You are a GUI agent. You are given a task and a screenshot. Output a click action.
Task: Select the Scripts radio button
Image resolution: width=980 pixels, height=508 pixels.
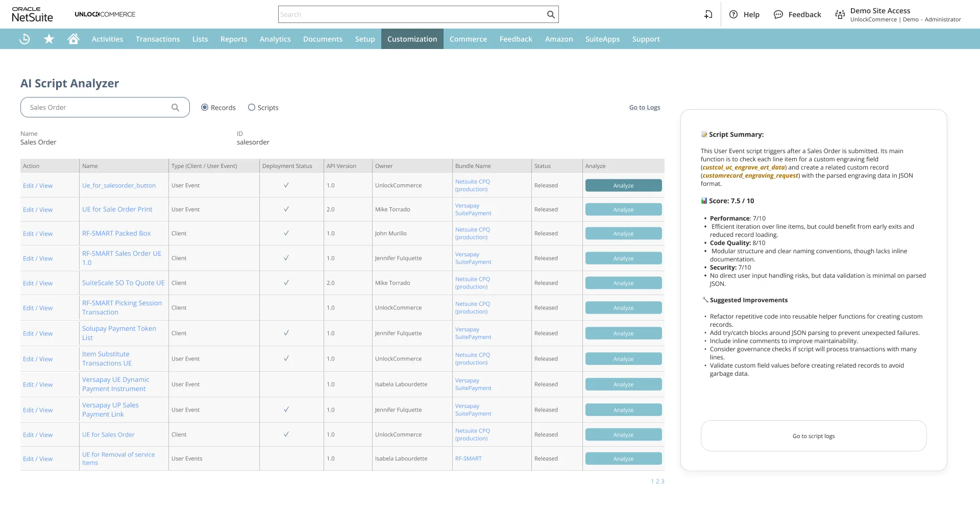click(252, 108)
